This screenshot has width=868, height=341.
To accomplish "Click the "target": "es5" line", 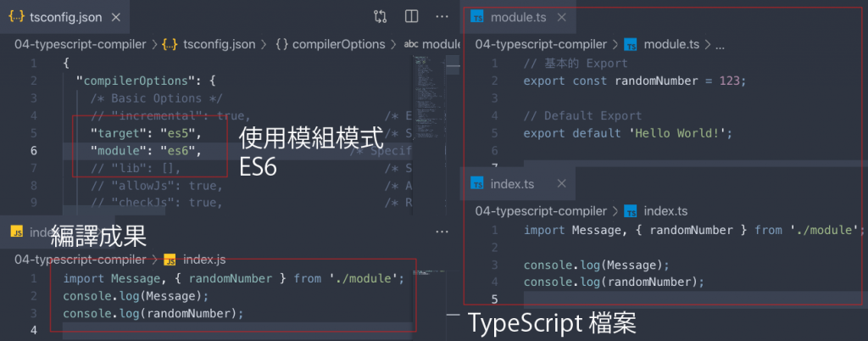I will coord(146,133).
